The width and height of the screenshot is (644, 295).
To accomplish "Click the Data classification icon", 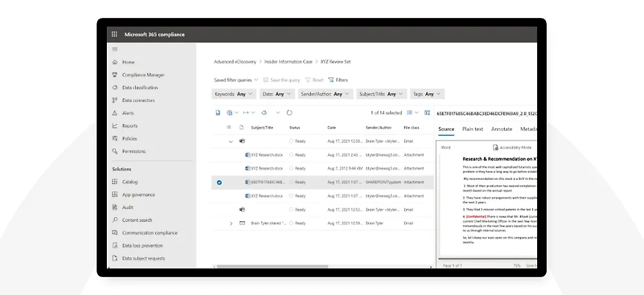I will point(114,88).
